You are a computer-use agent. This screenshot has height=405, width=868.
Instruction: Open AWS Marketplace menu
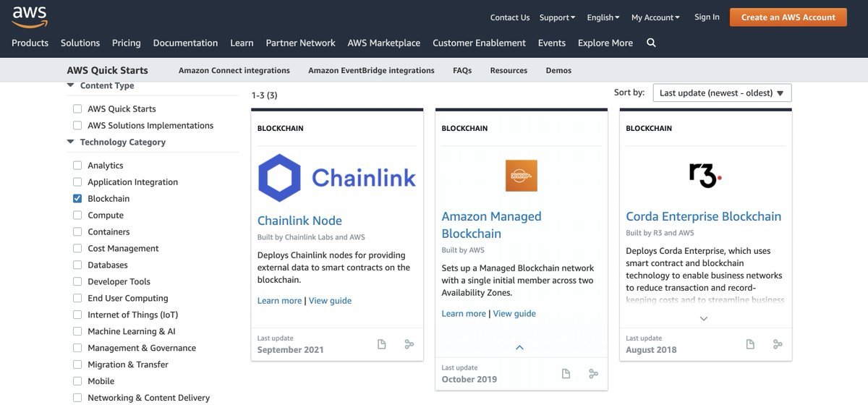point(383,43)
